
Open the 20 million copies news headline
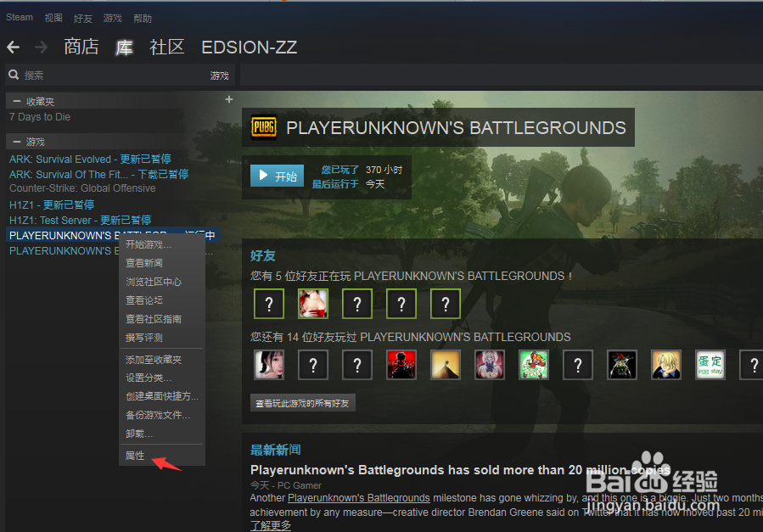460,470
